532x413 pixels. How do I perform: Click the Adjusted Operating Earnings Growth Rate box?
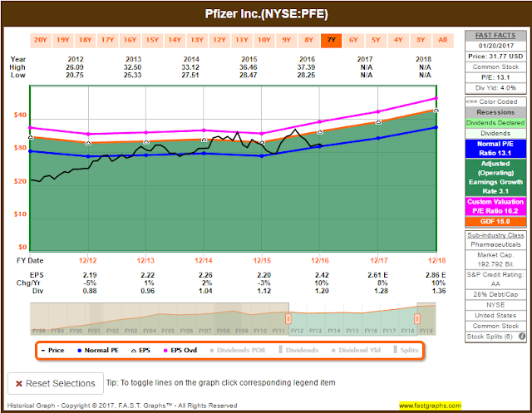(495, 177)
